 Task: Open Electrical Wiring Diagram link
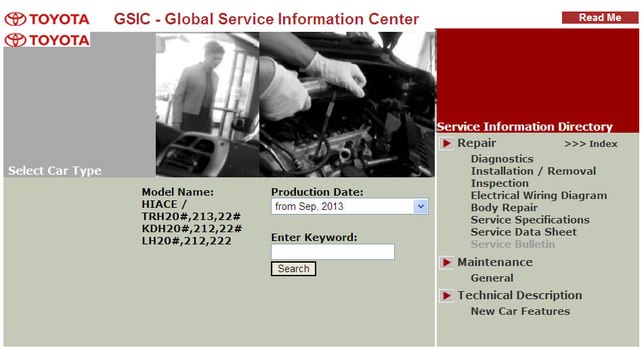[538, 196]
